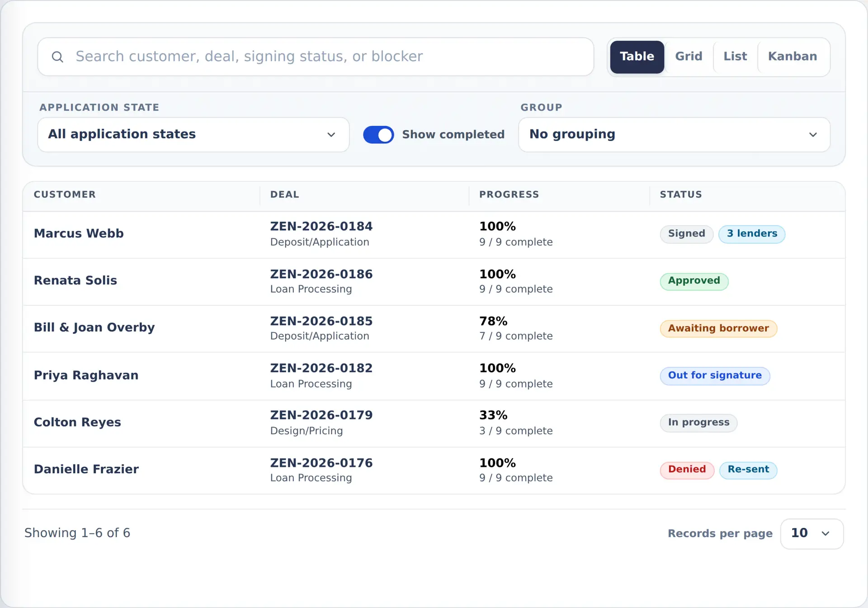Viewport: 868px width, 608px height.
Task: Click the 7 / 9 complete text
Action: coord(516,336)
